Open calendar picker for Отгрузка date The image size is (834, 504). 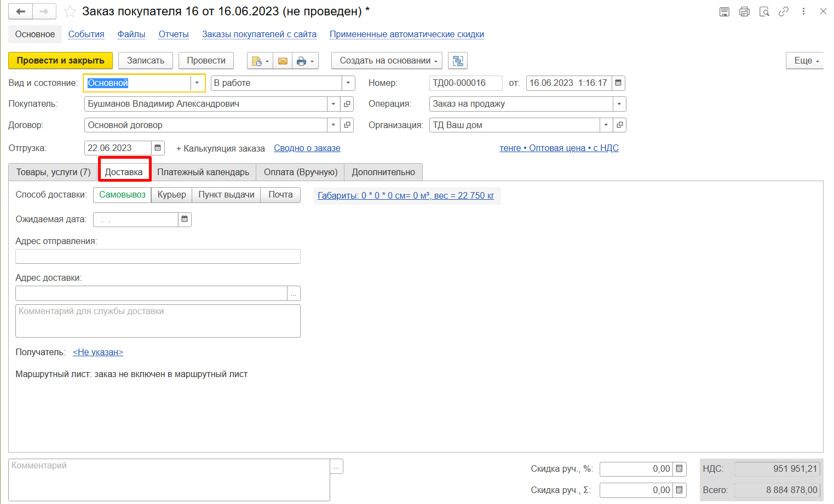point(158,148)
